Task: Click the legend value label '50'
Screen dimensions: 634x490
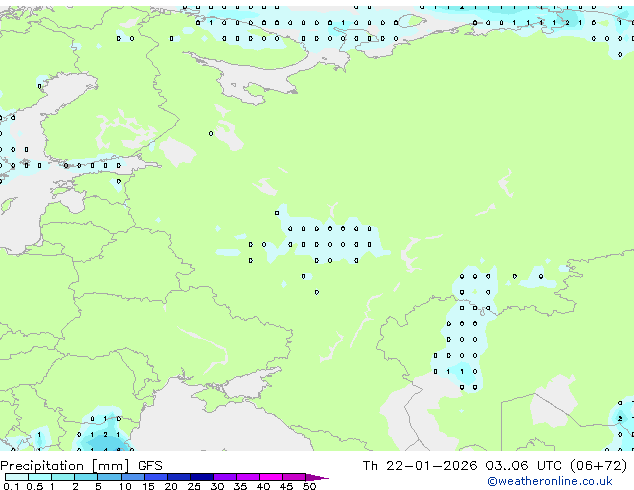Action: [309, 486]
